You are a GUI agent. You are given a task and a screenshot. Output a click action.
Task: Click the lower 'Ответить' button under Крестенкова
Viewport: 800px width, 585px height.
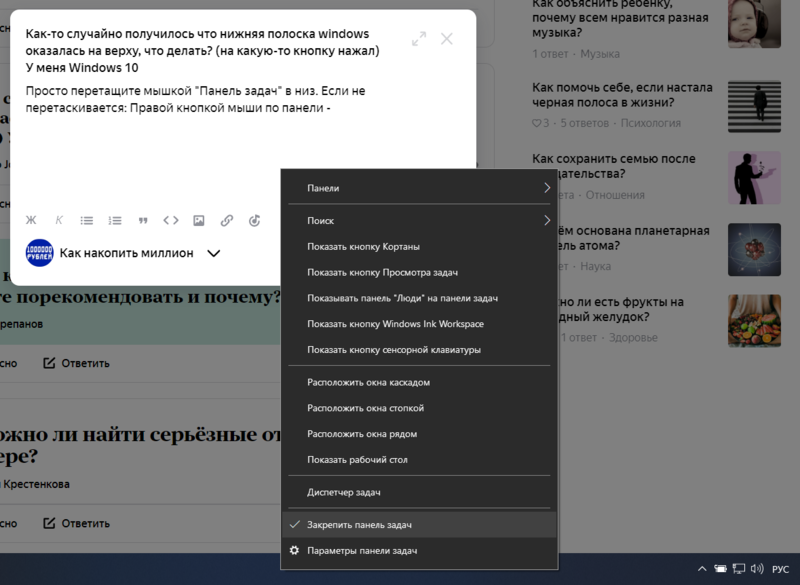76,523
